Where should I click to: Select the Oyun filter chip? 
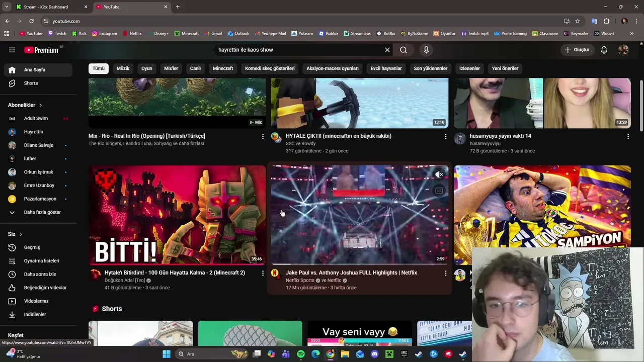pyautogui.click(x=147, y=68)
